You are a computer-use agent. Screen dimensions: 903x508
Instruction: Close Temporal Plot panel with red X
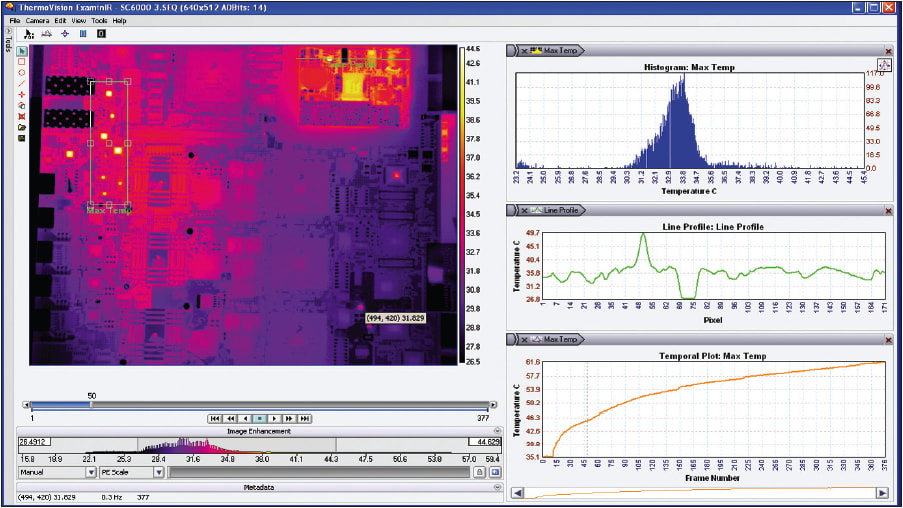888,340
